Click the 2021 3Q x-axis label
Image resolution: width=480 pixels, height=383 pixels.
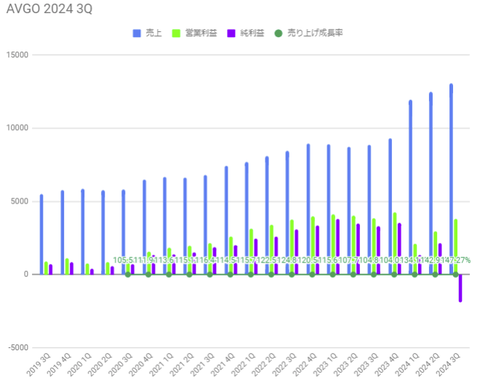[202, 365]
